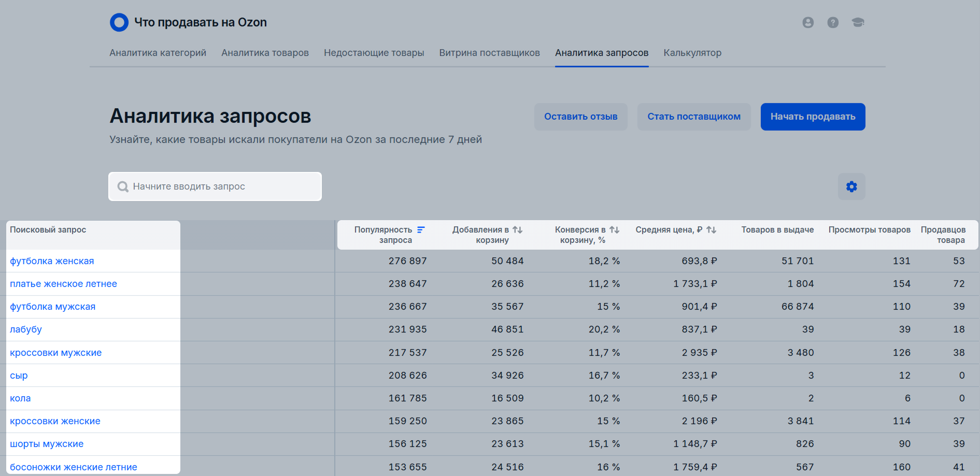Viewport: 980px width, 476px height.
Task: Open the Витрина поставщиков tab
Action: pyautogui.click(x=489, y=53)
